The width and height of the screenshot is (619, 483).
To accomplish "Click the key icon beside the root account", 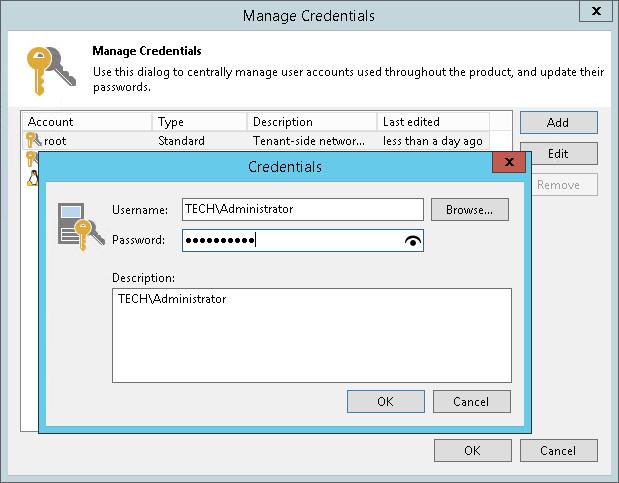I will pos(33,141).
